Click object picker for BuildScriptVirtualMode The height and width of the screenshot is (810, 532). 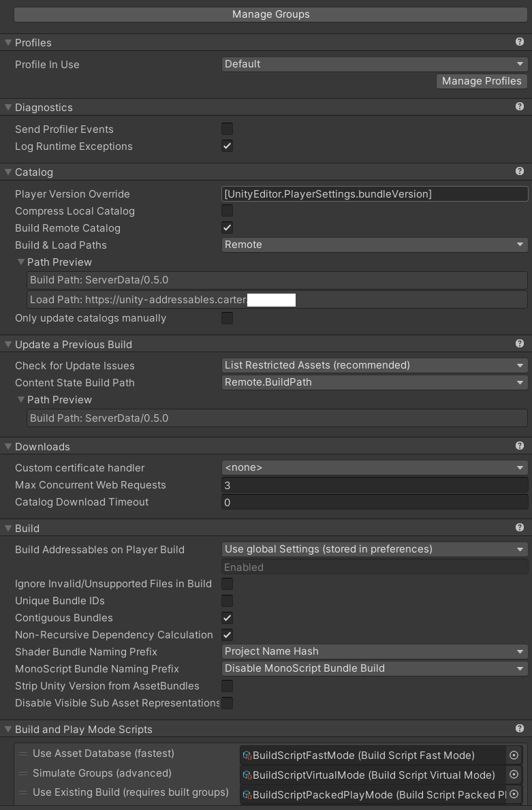point(514,775)
